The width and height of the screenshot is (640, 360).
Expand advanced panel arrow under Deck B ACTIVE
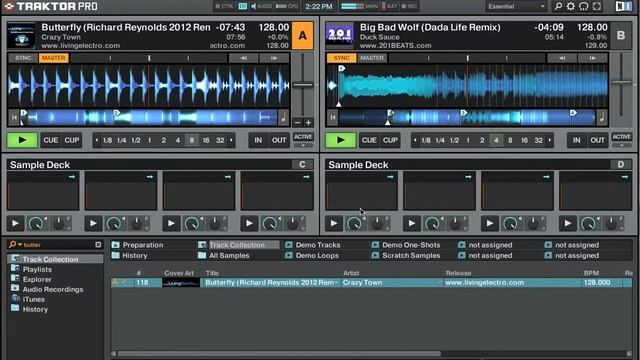coord(622,145)
